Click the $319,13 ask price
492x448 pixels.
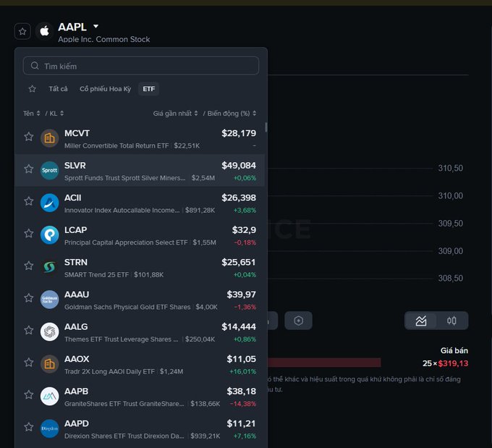coord(453,363)
